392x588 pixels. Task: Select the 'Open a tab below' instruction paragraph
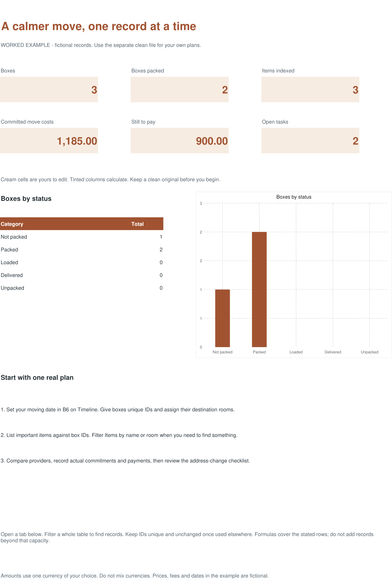(x=187, y=537)
